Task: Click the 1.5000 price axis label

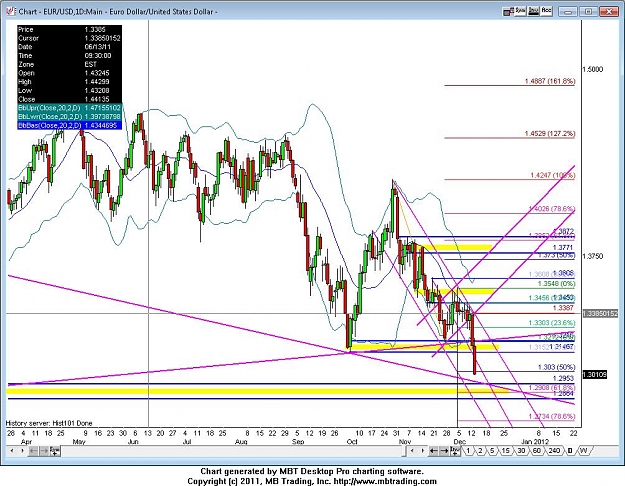Action: tap(593, 69)
